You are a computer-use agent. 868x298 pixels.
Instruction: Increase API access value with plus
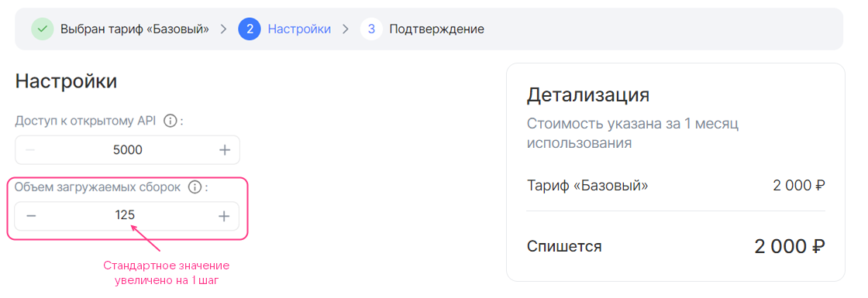click(224, 150)
